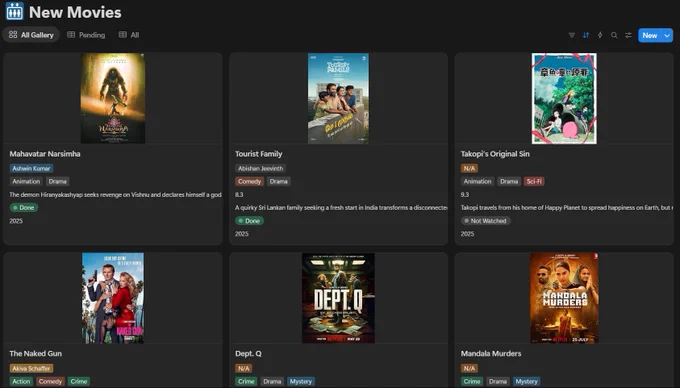Click the Tourist Family title
680x388 pixels.
[x=258, y=154]
